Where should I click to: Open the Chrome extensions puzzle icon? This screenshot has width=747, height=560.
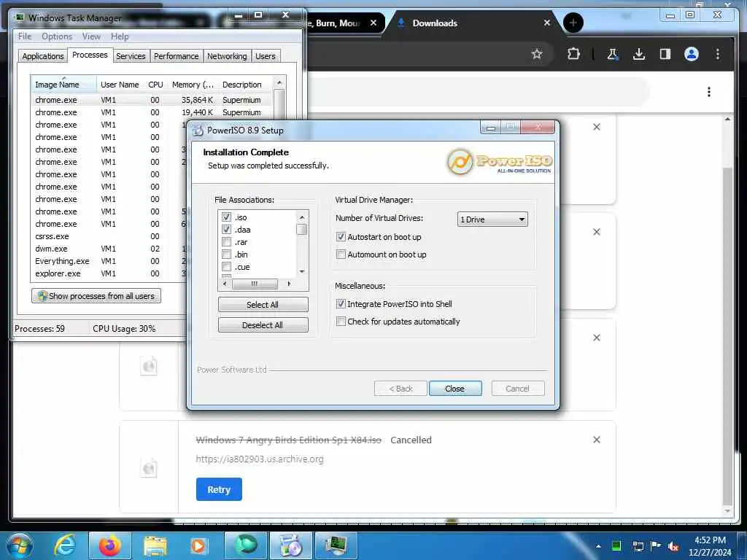coord(573,54)
